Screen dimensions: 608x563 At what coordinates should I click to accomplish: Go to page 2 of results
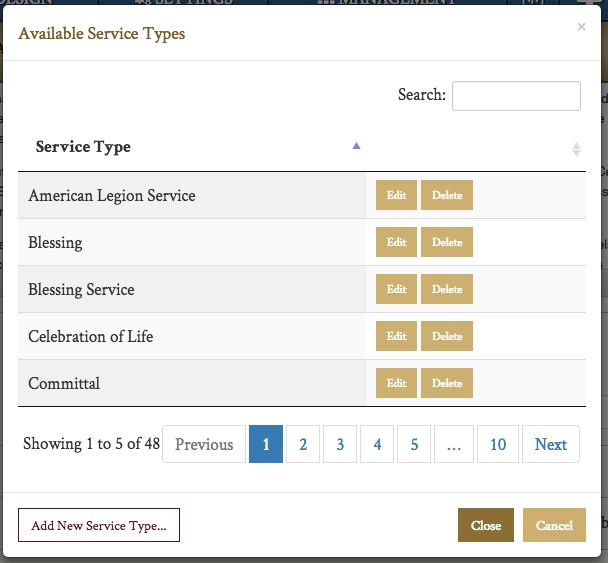click(x=303, y=445)
